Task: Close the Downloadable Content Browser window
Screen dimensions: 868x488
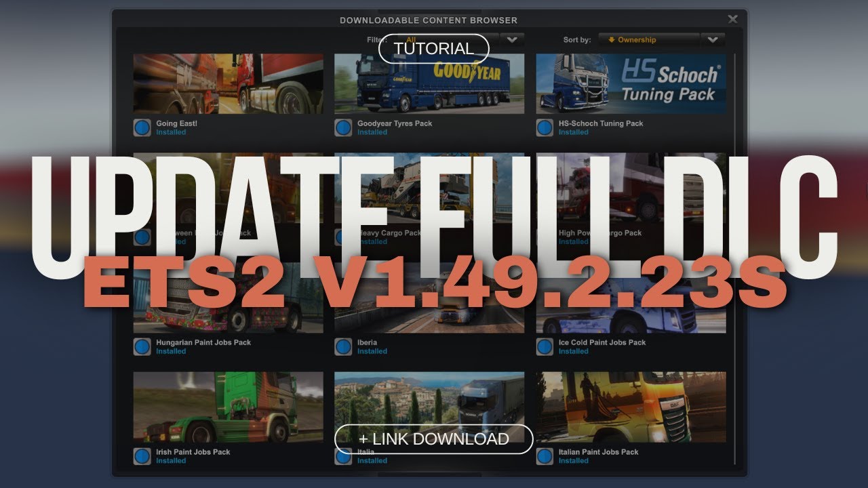Action: (x=732, y=20)
